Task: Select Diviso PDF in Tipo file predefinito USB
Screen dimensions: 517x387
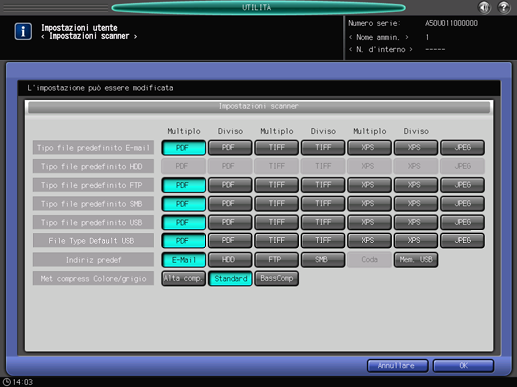Action: coord(230,222)
